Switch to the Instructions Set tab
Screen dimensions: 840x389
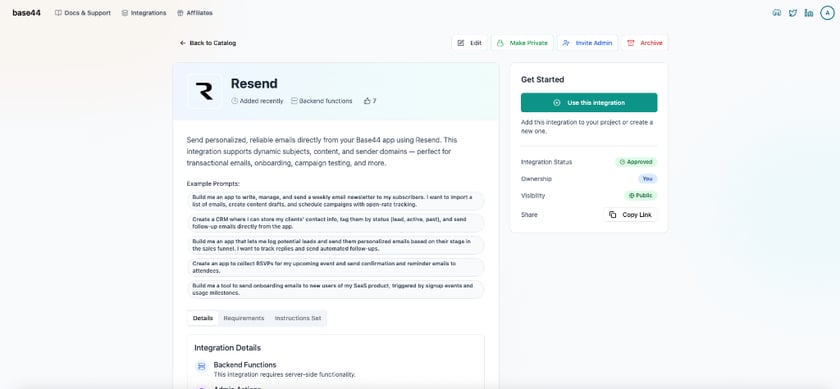298,318
